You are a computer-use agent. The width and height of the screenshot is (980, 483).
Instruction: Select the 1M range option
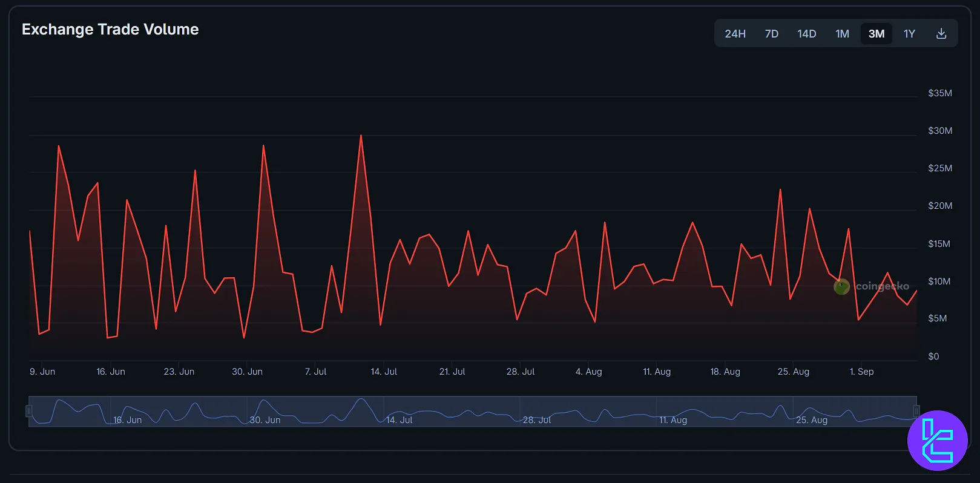click(x=842, y=34)
